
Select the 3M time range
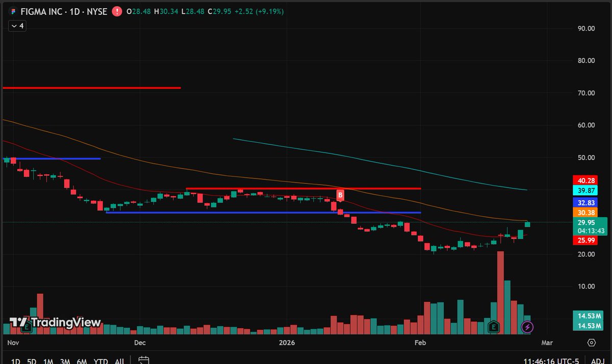click(x=65, y=361)
